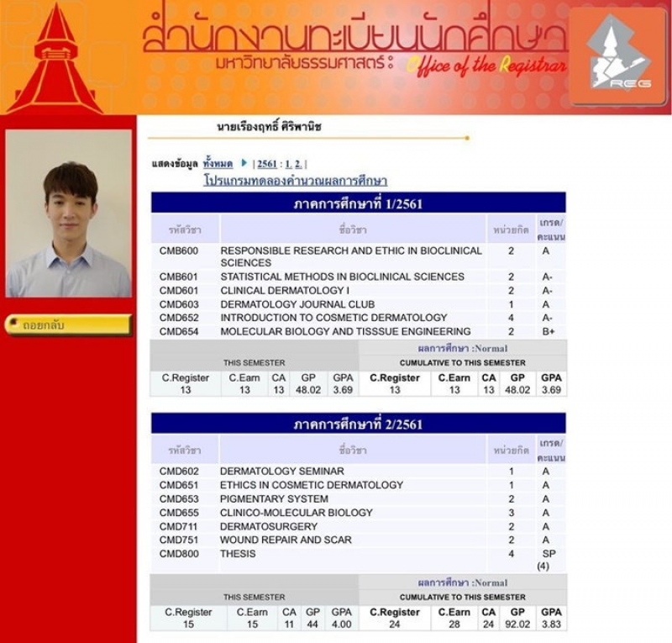Click the "Office of the Registrar" banner text

[x=486, y=66]
